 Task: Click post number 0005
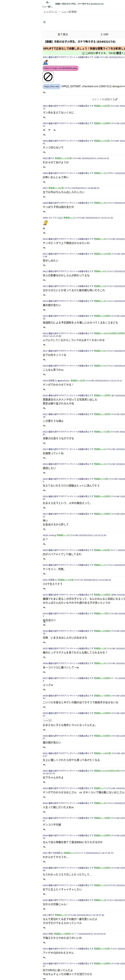45,158
